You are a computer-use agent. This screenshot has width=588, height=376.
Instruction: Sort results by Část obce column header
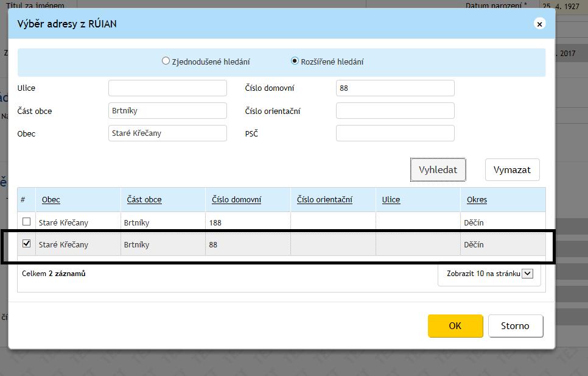coord(144,200)
